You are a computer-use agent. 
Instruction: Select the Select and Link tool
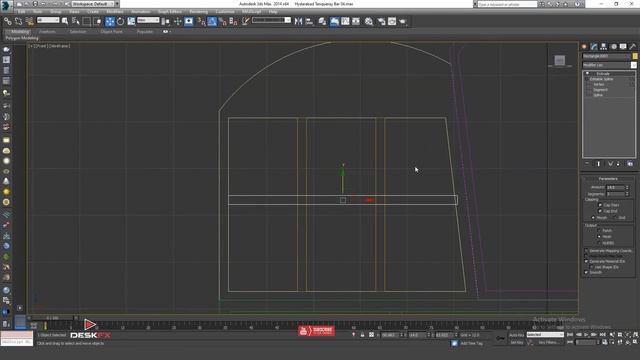(x=8, y=21)
